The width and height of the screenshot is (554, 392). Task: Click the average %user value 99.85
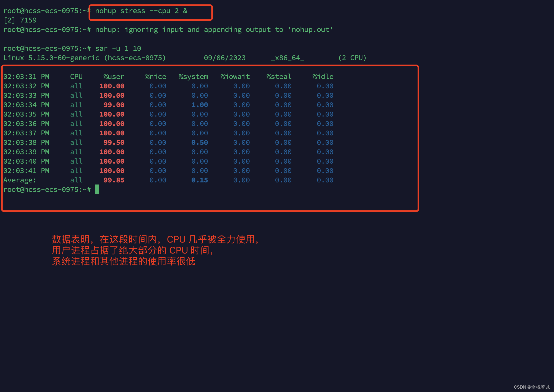(x=114, y=180)
